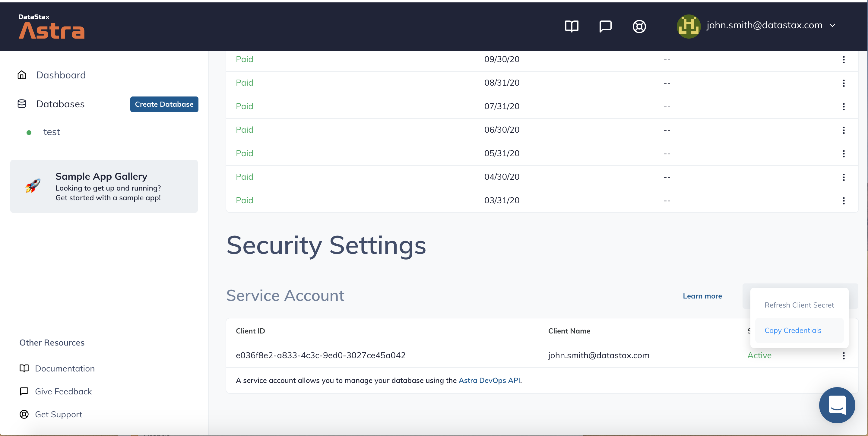Open documentation book icon in header

(x=572, y=26)
